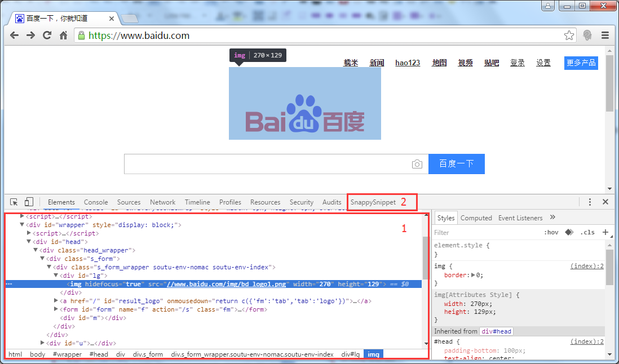The image size is (619, 364).
Task: Open a new browser tab
Action: pos(130,19)
